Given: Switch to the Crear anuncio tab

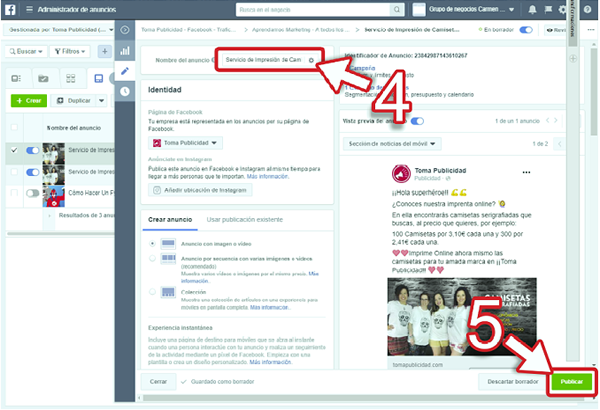Looking at the screenshot, I should pyautogui.click(x=170, y=220).
